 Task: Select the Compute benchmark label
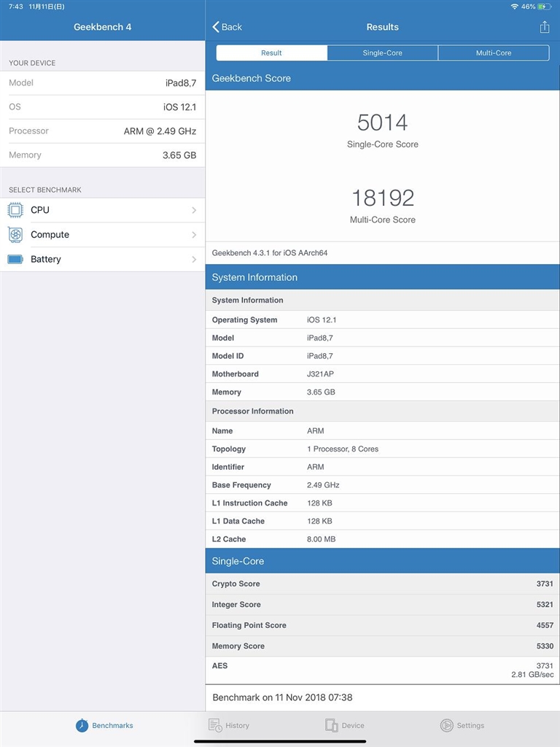pyautogui.click(x=50, y=234)
